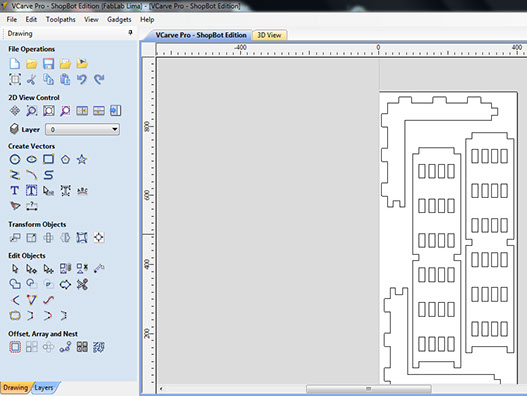The height and width of the screenshot is (396, 527).
Task: Paste objects from clipboard
Action: [65, 79]
